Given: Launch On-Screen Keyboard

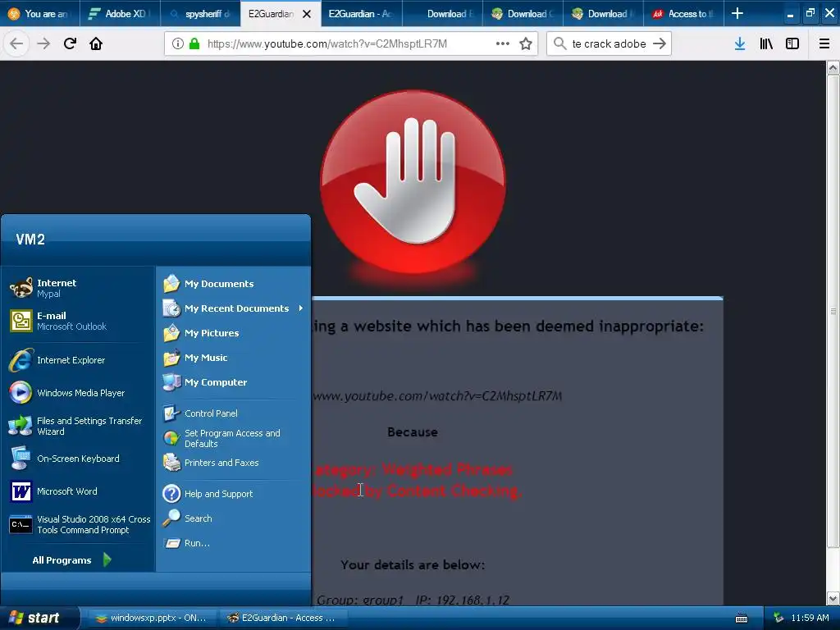Looking at the screenshot, I should 78,459.
